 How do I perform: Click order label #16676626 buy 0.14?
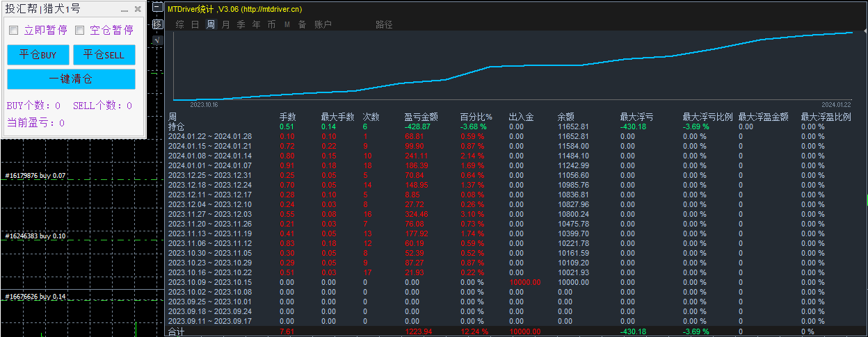pyautogui.click(x=35, y=297)
